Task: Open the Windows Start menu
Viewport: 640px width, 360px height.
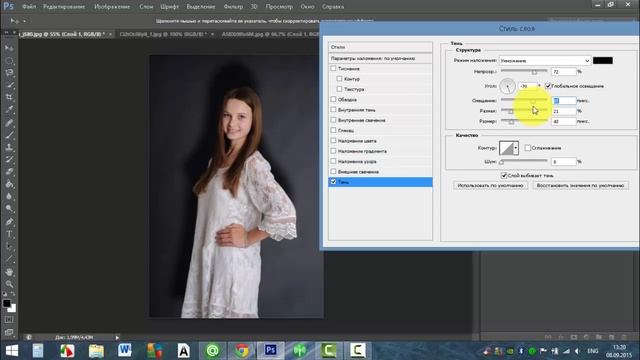Action: [x=11, y=351]
